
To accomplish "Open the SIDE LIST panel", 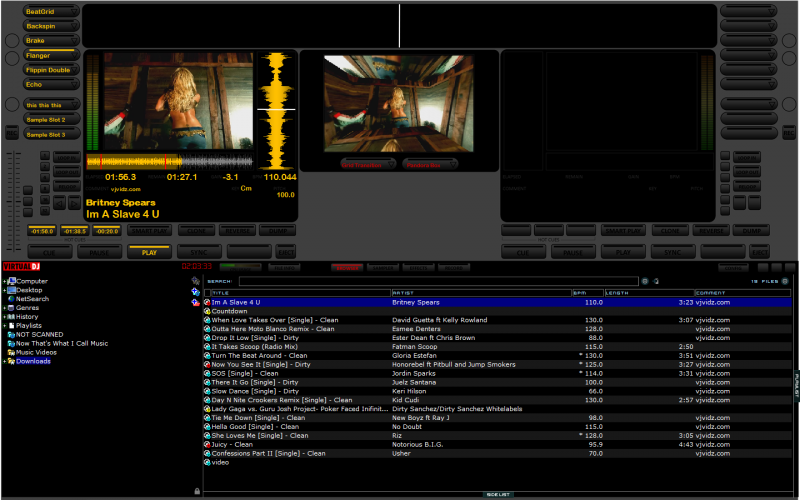I will pyautogui.click(x=498, y=494).
